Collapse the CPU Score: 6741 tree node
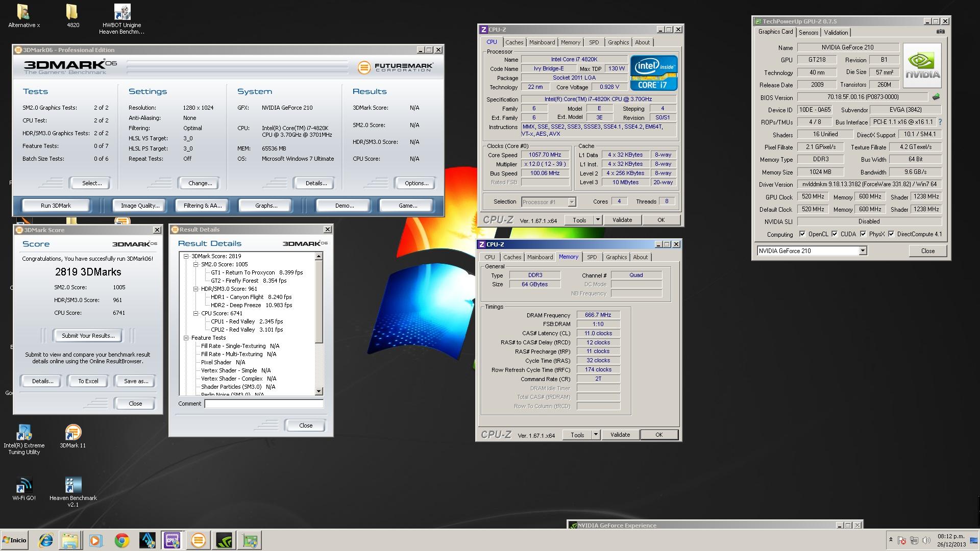Image resolution: width=980 pixels, height=551 pixels. click(x=195, y=313)
